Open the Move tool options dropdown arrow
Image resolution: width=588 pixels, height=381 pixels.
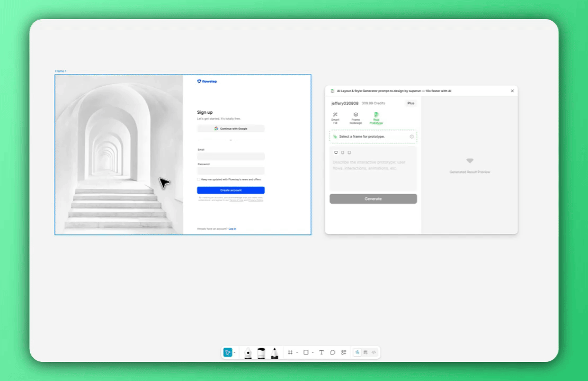(235, 352)
